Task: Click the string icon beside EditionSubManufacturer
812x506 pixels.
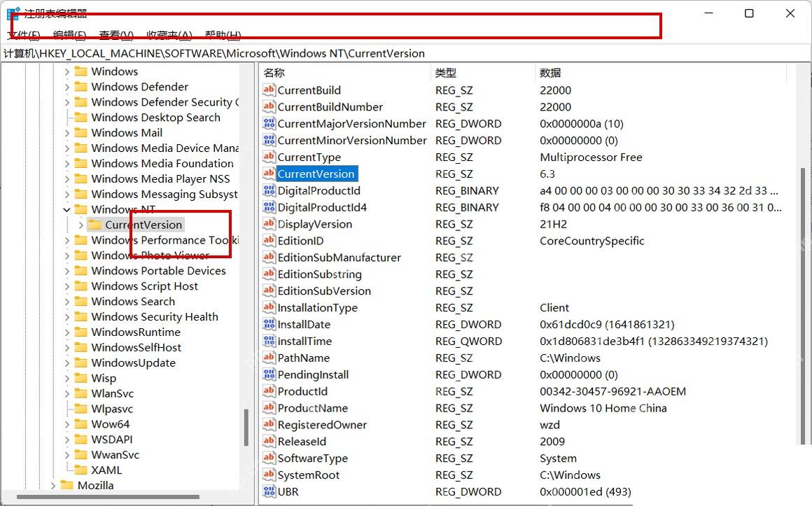Action: [269, 257]
